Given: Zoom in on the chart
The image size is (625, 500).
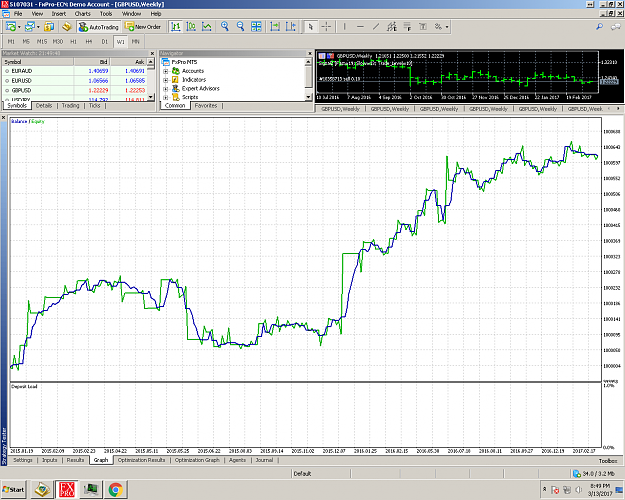Looking at the screenshot, I should coord(225,27).
